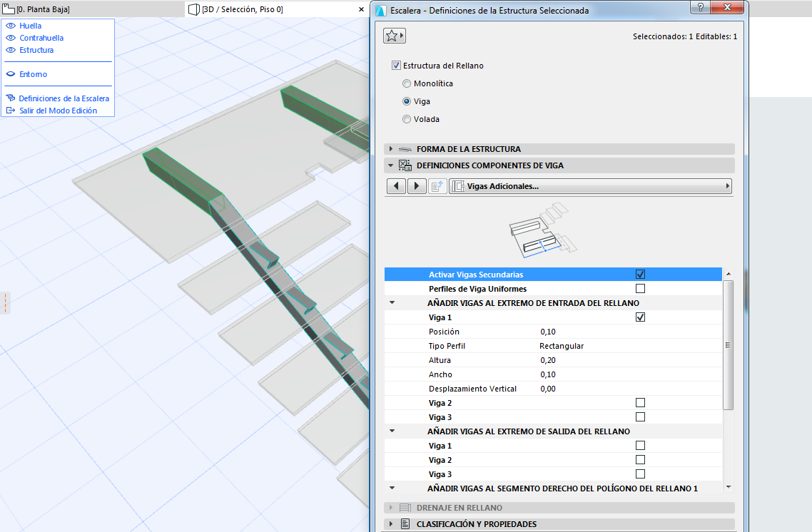This screenshot has width=812, height=532.
Task: Click the Altura value field
Action: point(548,360)
